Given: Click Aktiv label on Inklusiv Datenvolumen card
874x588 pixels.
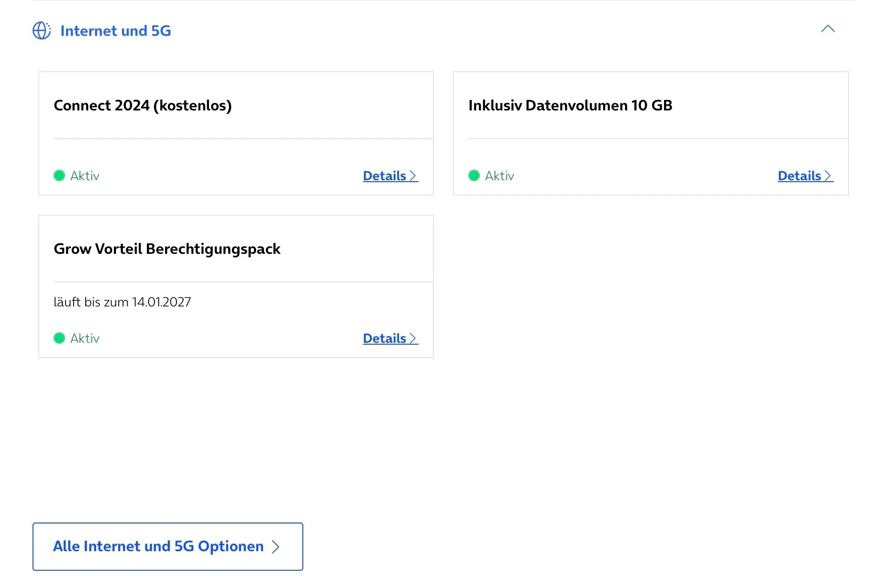Looking at the screenshot, I should (499, 176).
